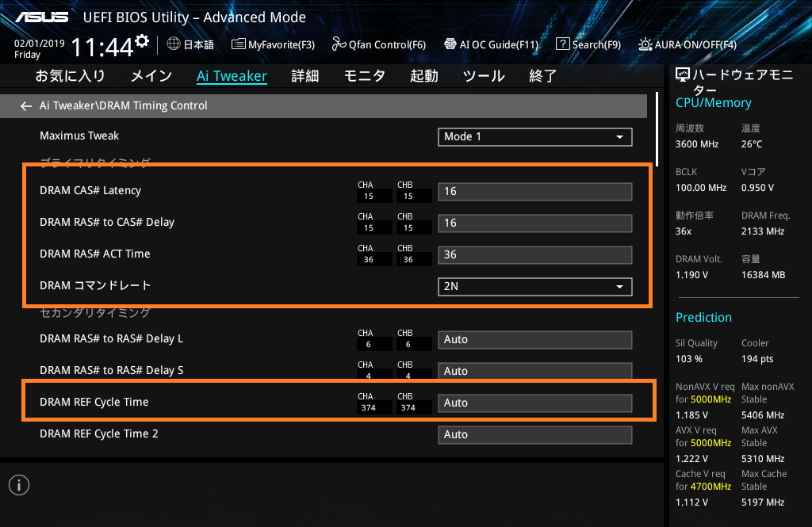Click the 103 % Sil Quality value
The image size is (812, 527).
689,359
